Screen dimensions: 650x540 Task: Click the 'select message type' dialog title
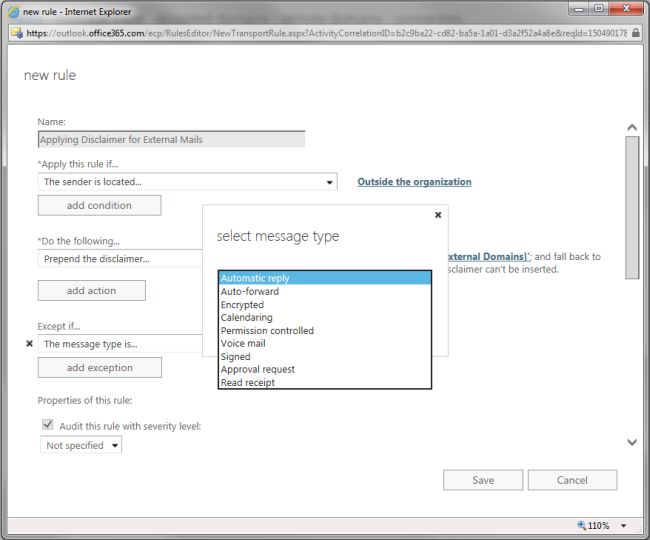[x=278, y=236]
